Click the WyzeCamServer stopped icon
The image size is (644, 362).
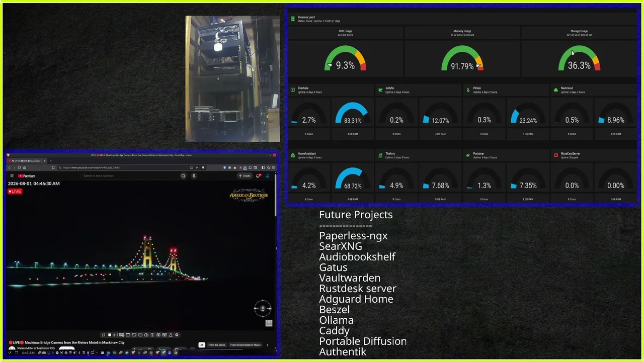(556, 155)
